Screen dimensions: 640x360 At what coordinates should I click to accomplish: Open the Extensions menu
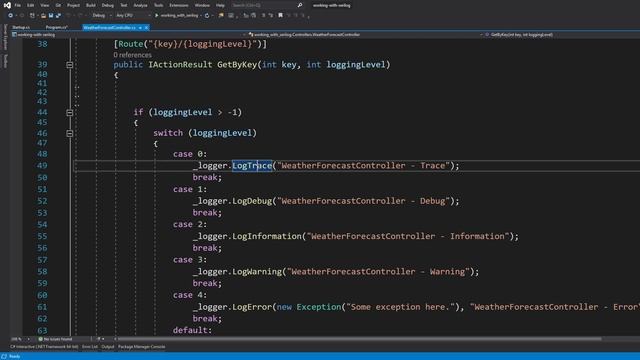[179, 5]
